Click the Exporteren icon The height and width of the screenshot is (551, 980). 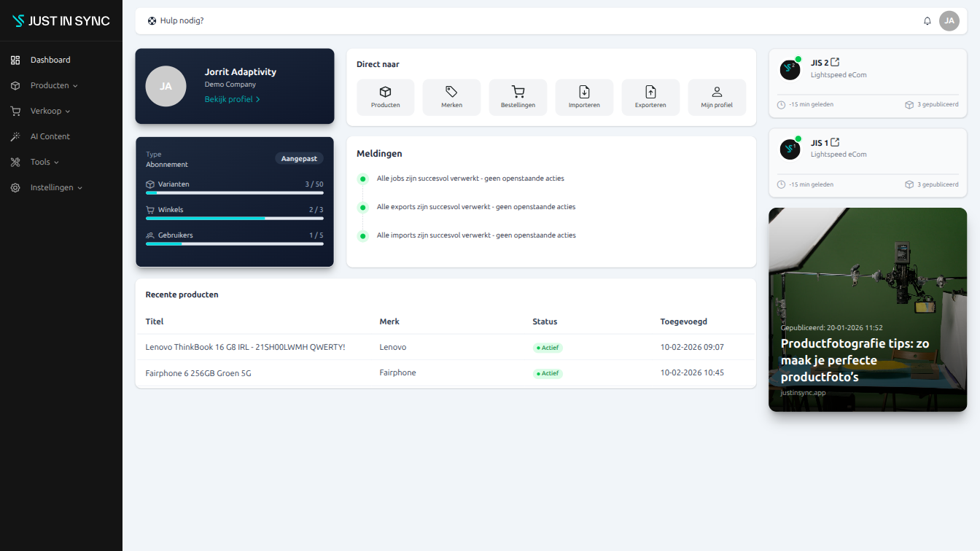650,92
